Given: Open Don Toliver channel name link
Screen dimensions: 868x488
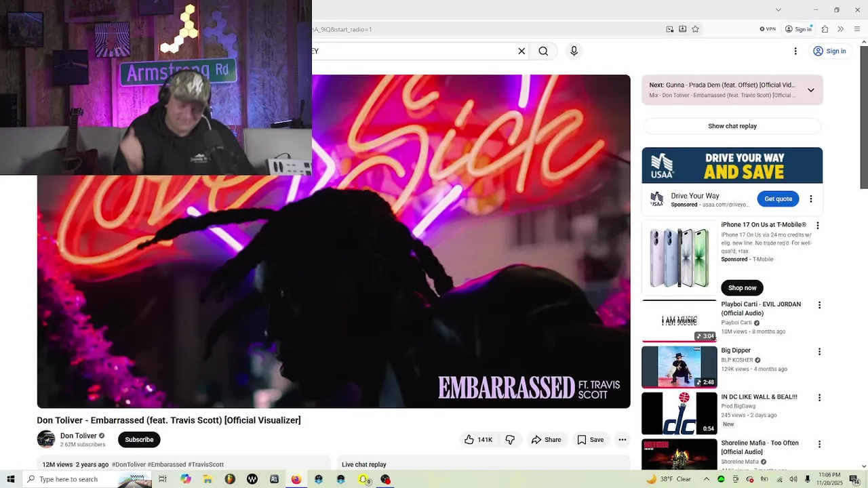Looking at the screenshot, I should coord(79,436).
